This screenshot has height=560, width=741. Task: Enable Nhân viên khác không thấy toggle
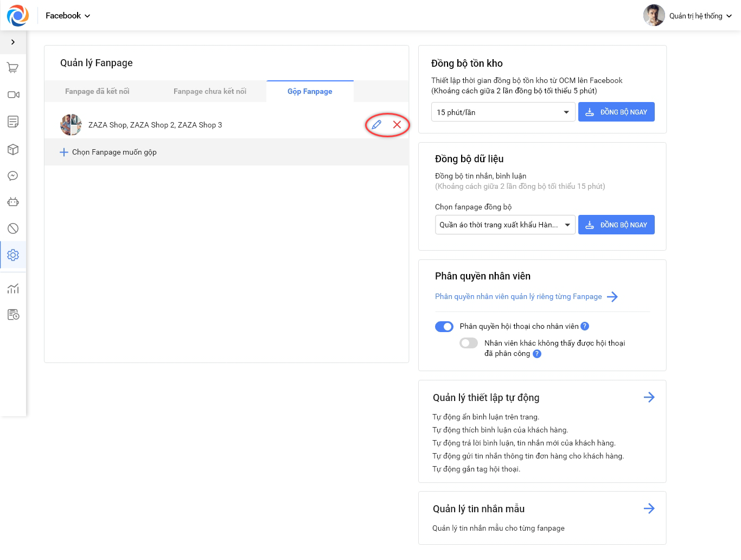tap(469, 343)
